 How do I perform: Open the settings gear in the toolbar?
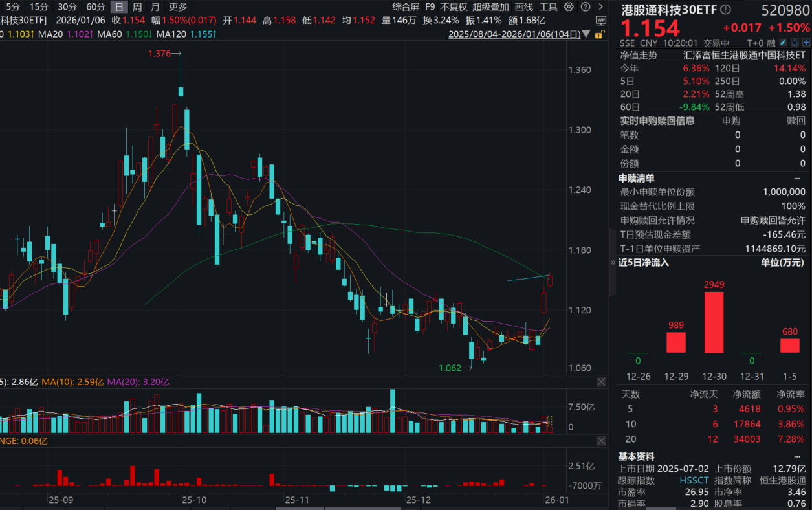point(569,7)
